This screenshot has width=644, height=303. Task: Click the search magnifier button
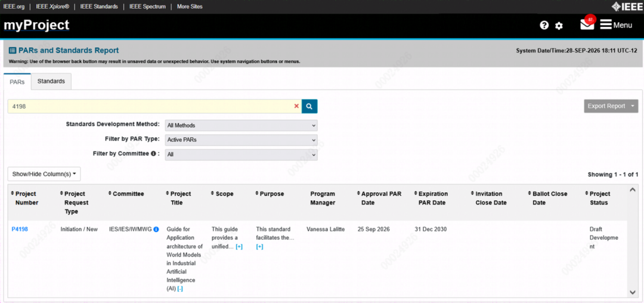[x=309, y=106]
